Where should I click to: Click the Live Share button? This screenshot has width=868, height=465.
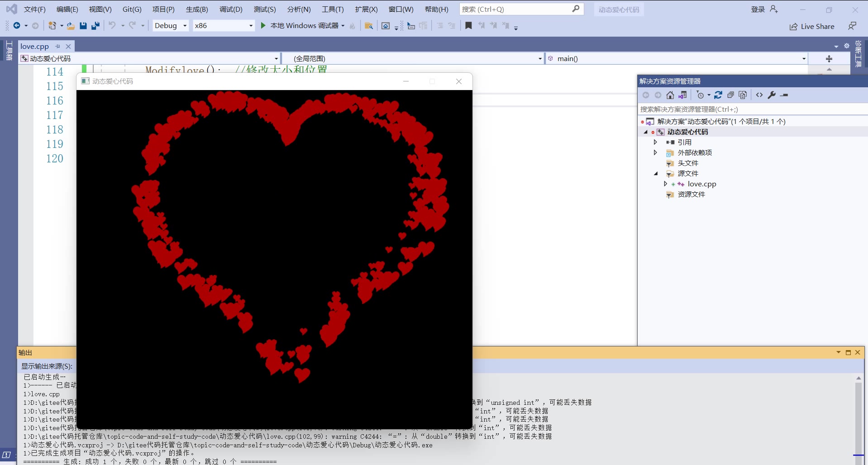[x=812, y=26]
